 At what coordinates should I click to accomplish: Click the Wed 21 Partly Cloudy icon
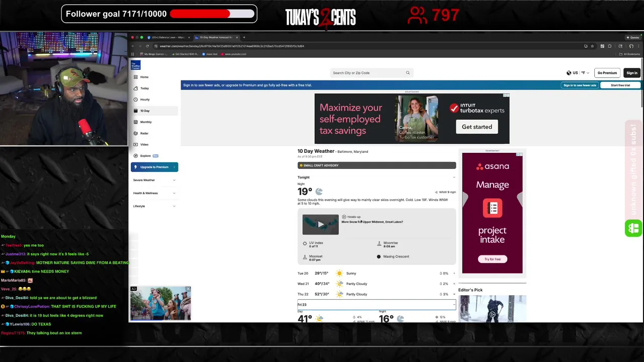point(340,284)
